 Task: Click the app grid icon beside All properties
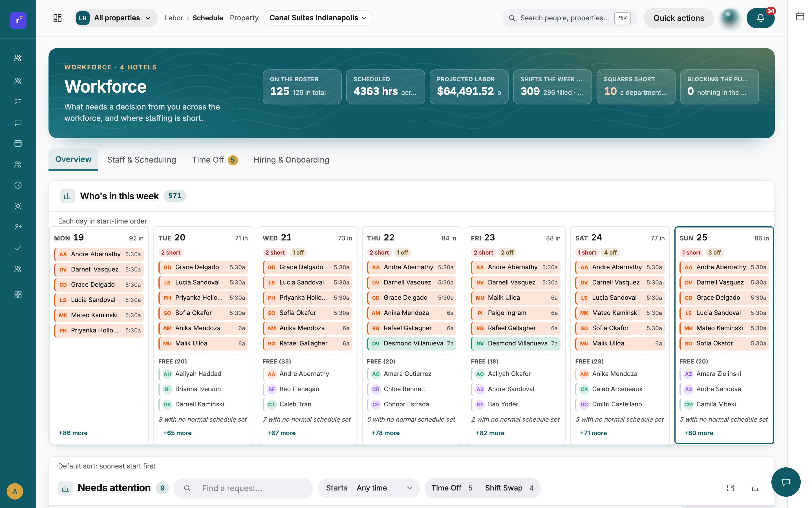[58, 18]
